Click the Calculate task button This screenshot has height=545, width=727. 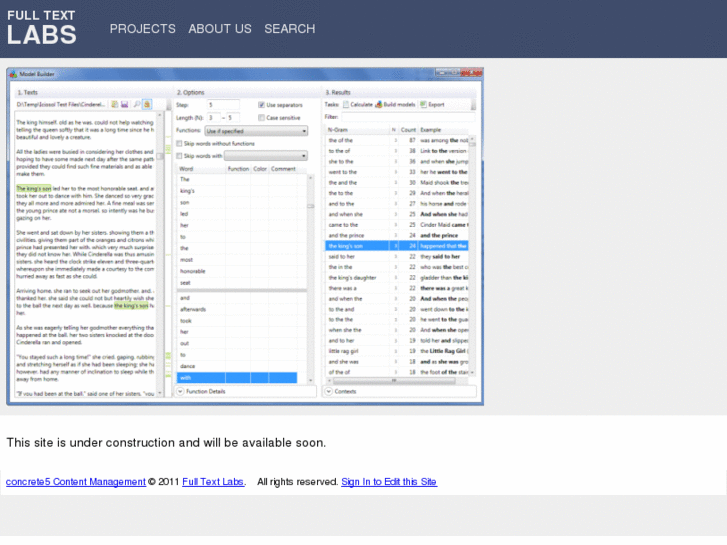click(357, 104)
